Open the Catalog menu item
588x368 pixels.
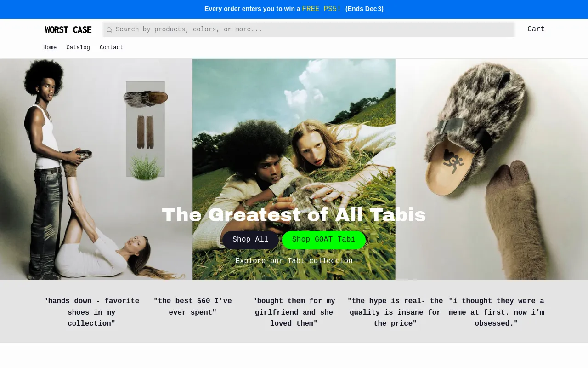click(78, 48)
